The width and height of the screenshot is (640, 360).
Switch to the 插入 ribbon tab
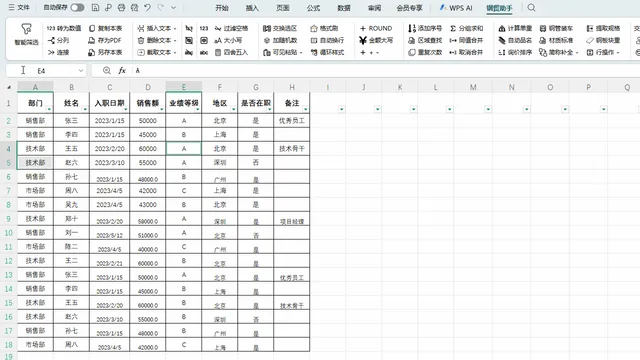point(252,8)
